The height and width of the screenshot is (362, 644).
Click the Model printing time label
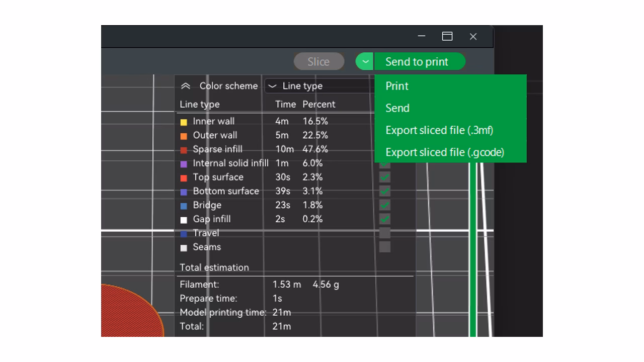click(x=223, y=312)
